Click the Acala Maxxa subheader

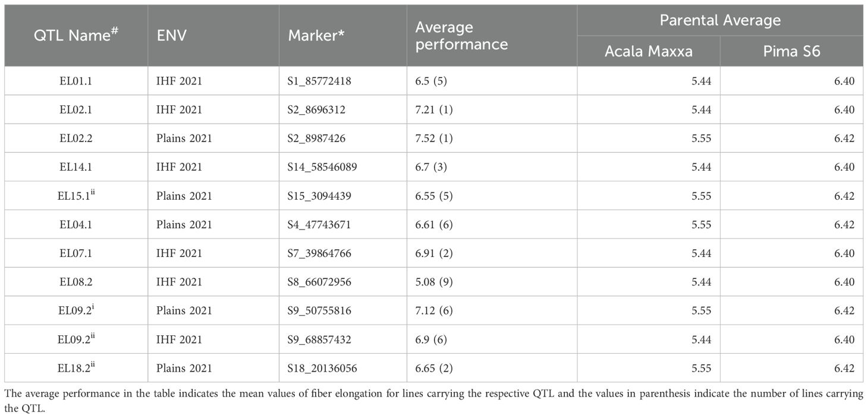click(x=648, y=51)
